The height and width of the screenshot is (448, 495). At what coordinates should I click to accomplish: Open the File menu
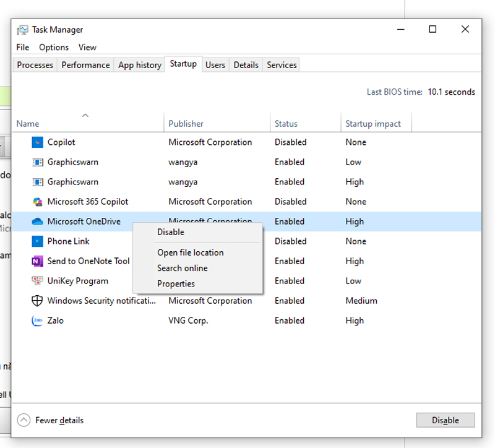(23, 48)
